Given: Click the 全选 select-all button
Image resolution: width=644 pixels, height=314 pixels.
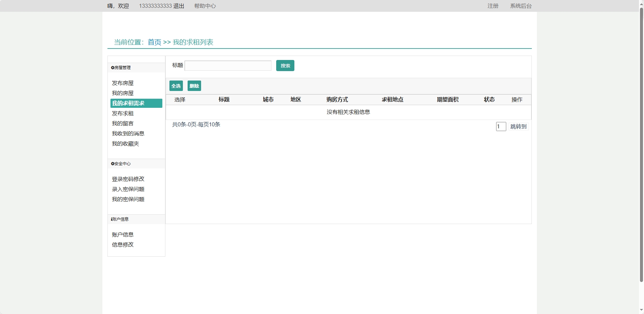Looking at the screenshot, I should tap(176, 86).
